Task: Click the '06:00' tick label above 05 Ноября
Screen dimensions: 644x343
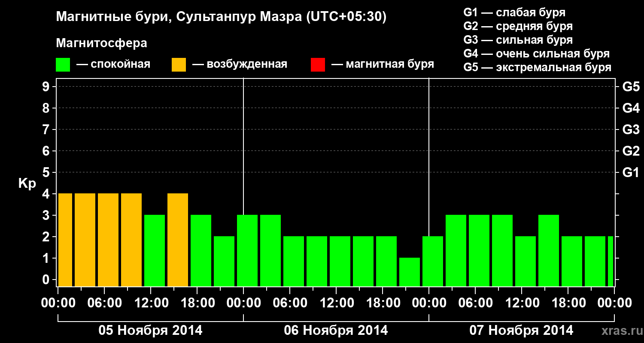Action: pos(104,303)
